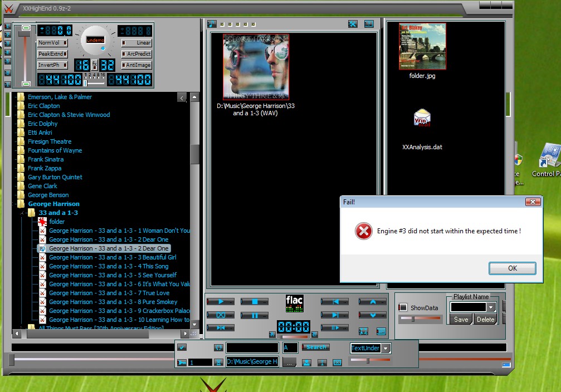Image resolution: width=561 pixels, height=392 pixels.
Task: Click the previous track button
Action: (x=335, y=302)
